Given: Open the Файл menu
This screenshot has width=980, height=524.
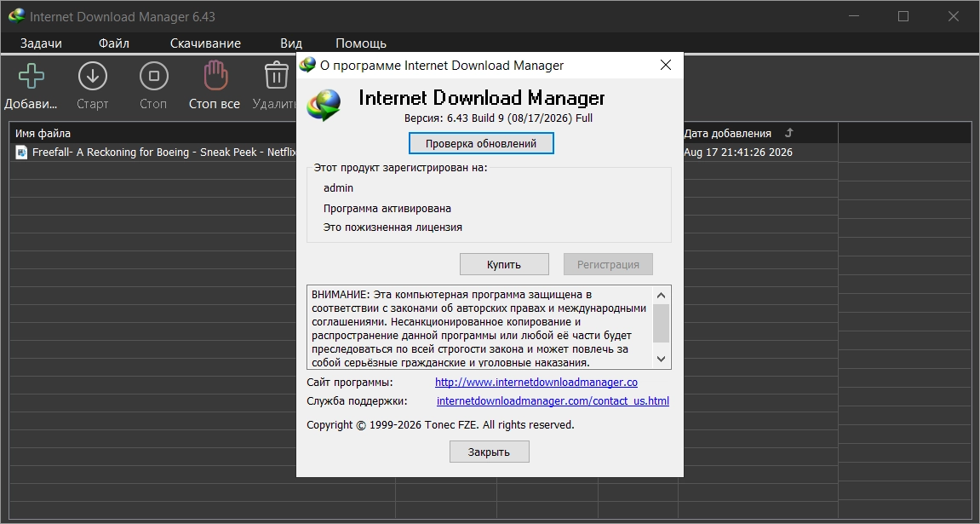Looking at the screenshot, I should (114, 43).
